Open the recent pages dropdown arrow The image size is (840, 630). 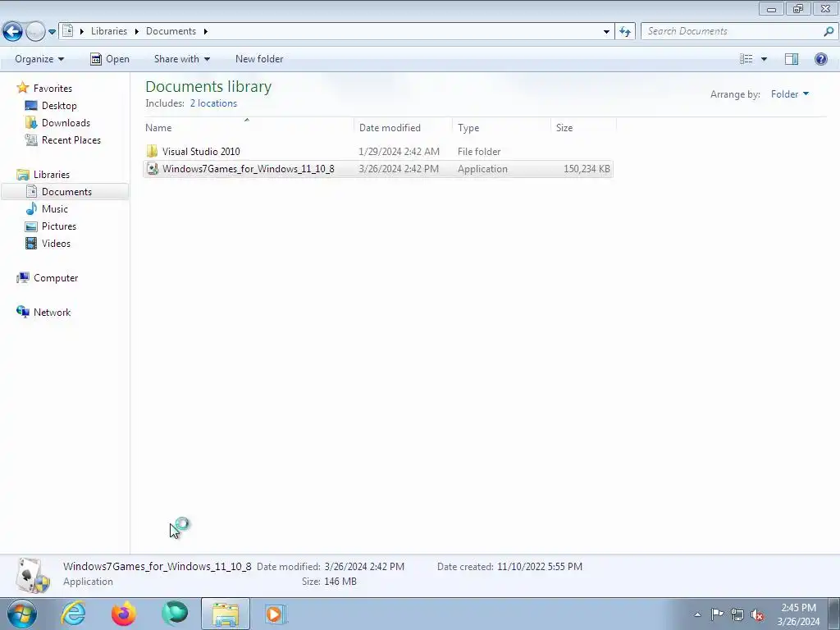[x=52, y=32]
